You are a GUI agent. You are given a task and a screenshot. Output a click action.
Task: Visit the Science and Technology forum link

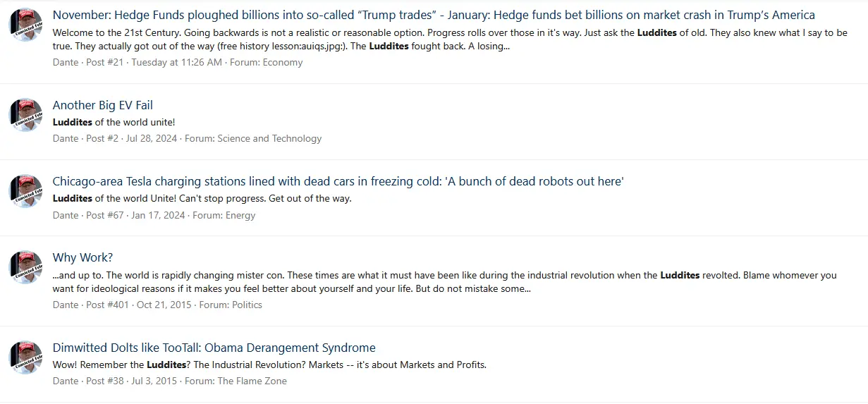[x=269, y=138]
